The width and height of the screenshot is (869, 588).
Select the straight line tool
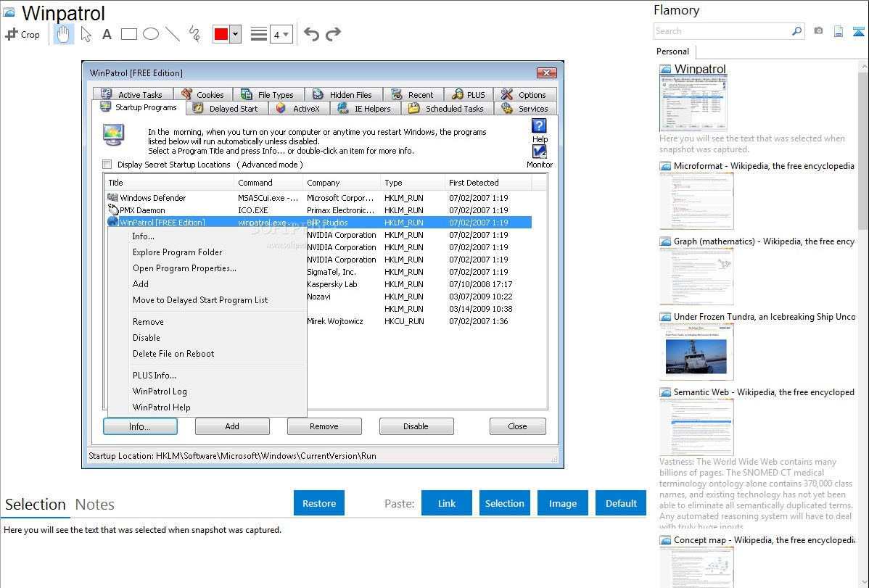coord(173,34)
